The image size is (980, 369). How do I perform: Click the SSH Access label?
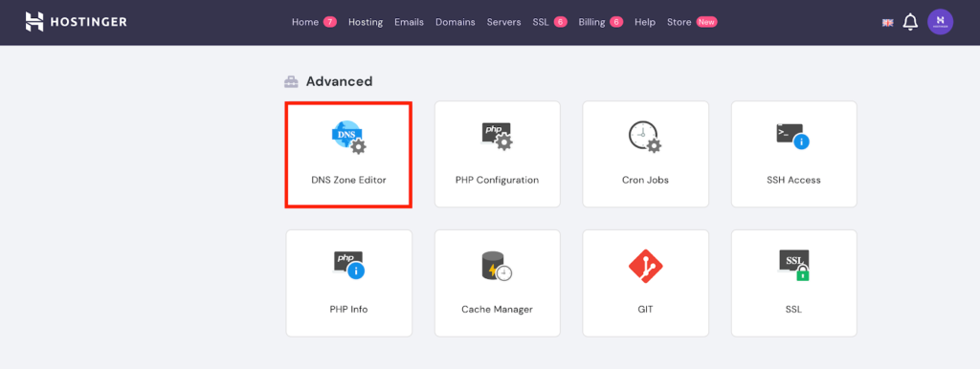click(793, 180)
